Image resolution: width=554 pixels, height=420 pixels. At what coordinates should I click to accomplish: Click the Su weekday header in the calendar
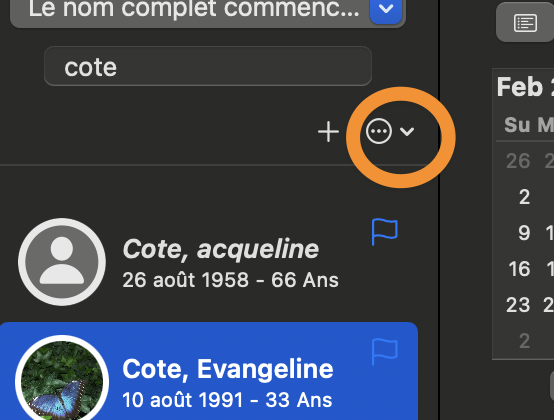coord(517,125)
